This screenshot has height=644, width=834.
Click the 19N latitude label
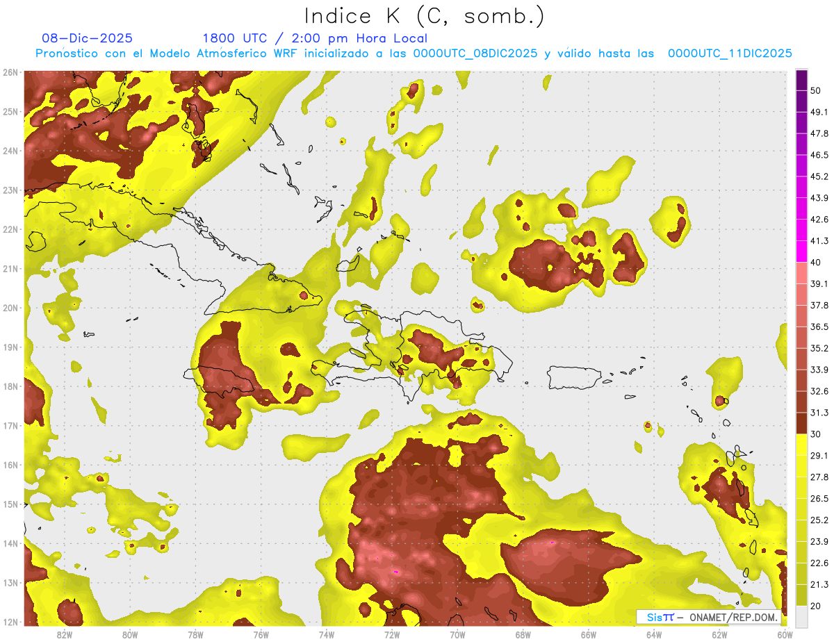coord(10,347)
